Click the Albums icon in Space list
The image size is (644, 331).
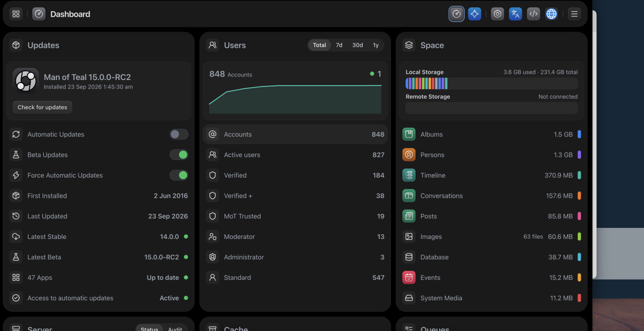coord(409,134)
